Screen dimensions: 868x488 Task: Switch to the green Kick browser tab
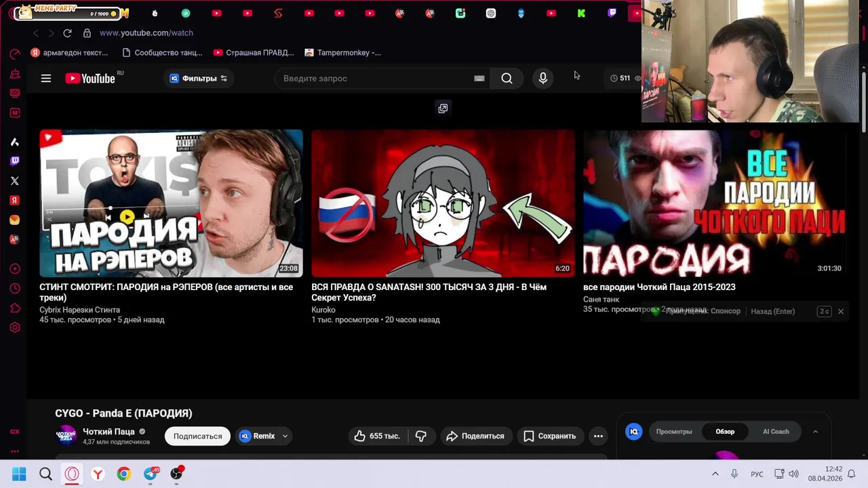[x=581, y=13]
